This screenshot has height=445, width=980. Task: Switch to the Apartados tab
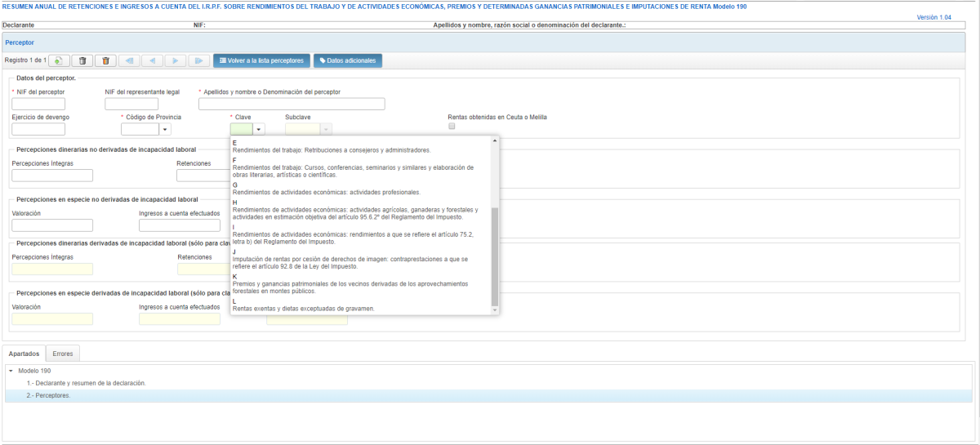(x=24, y=354)
